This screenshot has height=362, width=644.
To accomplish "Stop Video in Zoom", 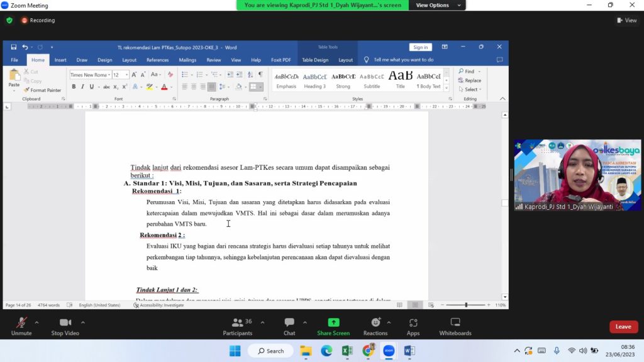I will tap(65, 327).
